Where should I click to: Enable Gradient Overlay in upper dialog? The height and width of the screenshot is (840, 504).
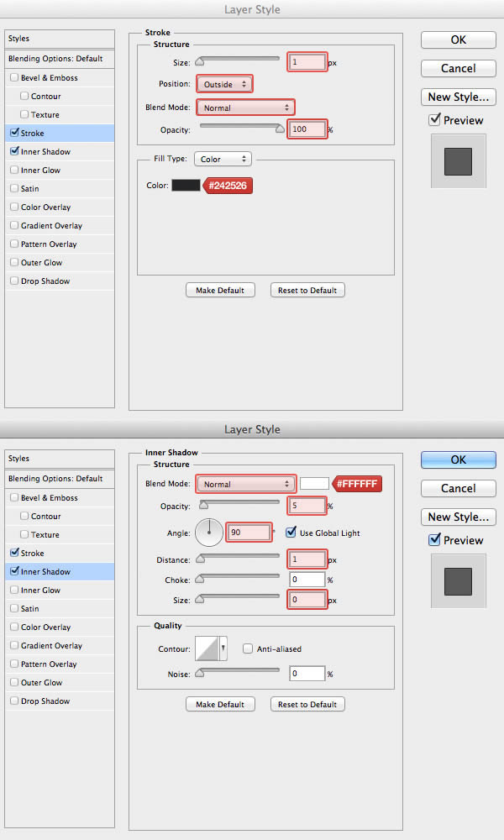(14, 225)
